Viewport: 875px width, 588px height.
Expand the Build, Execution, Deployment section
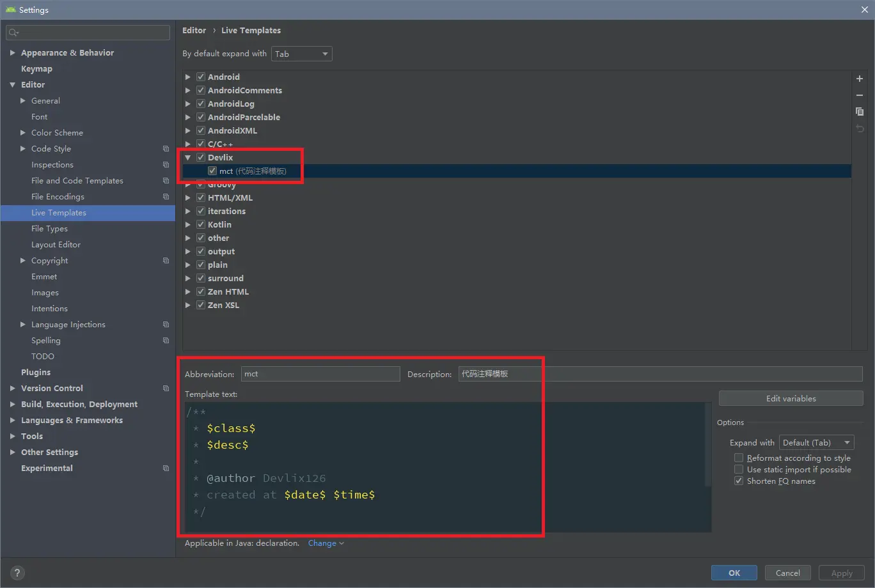(12, 405)
